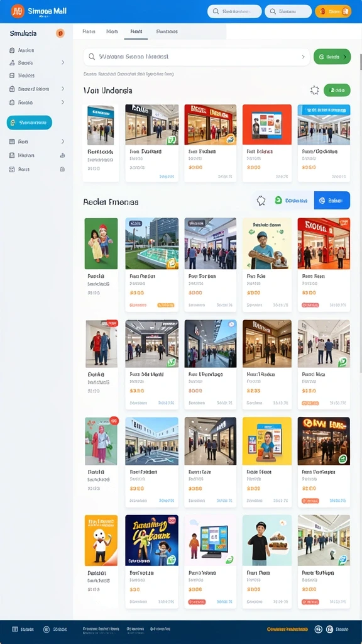The height and width of the screenshot is (644, 362).
Task: Click the Simooa Mall title in the header
Action: point(47,11)
